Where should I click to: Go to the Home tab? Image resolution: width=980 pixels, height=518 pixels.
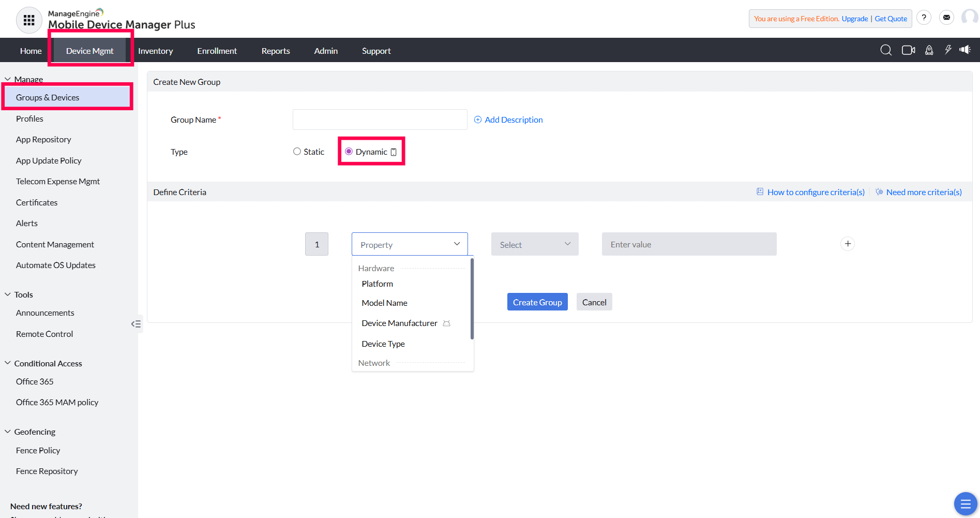pyautogui.click(x=31, y=51)
